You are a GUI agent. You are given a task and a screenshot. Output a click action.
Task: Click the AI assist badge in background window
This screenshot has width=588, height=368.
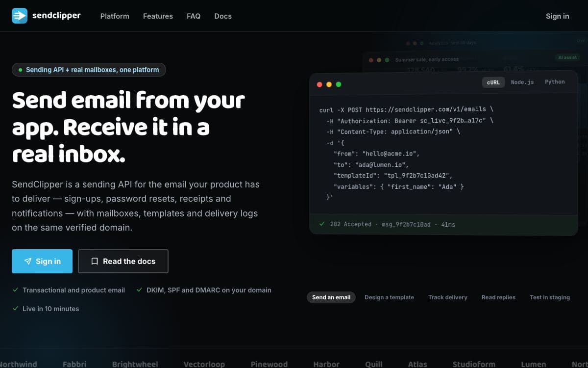pyautogui.click(x=567, y=57)
